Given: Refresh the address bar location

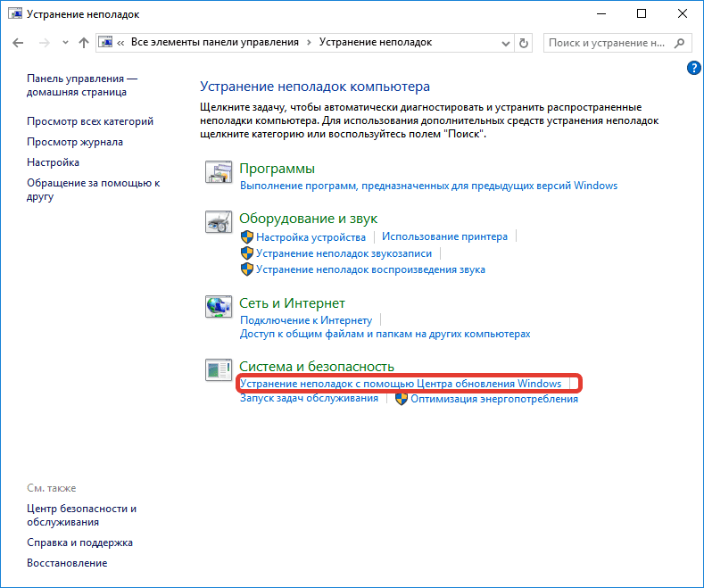Looking at the screenshot, I should (x=524, y=43).
